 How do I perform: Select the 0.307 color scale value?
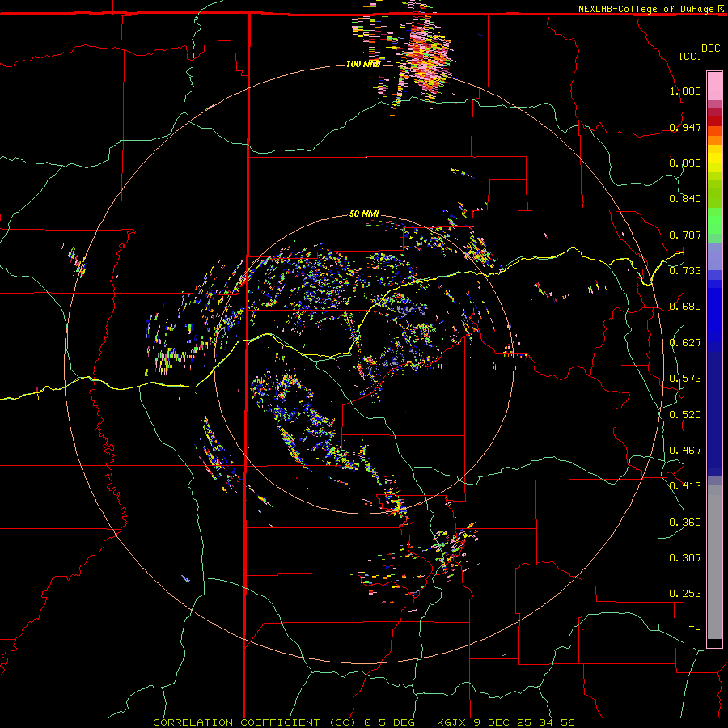pyautogui.click(x=685, y=557)
